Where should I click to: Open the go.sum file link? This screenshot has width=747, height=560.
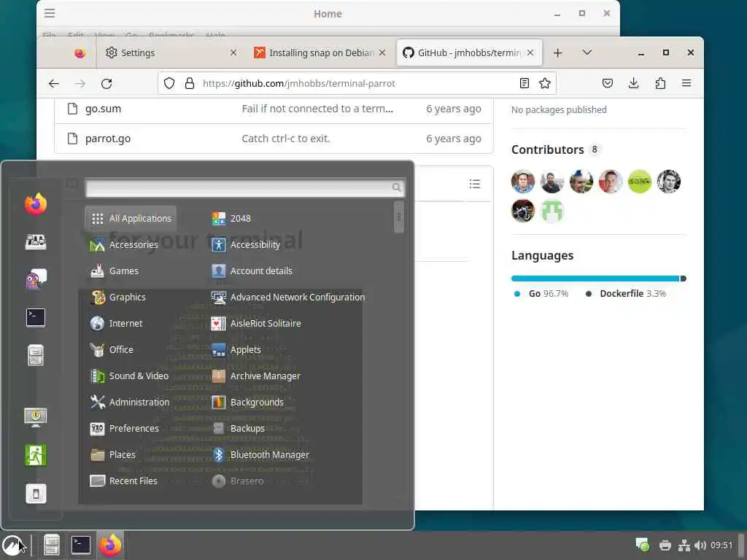coord(103,109)
